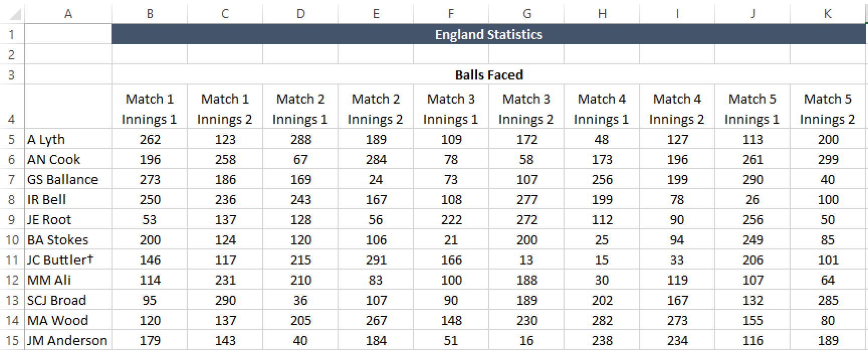Image resolution: width=868 pixels, height=350 pixels.
Task: Select MA Wood's value 282 in column H
Action: (x=602, y=320)
